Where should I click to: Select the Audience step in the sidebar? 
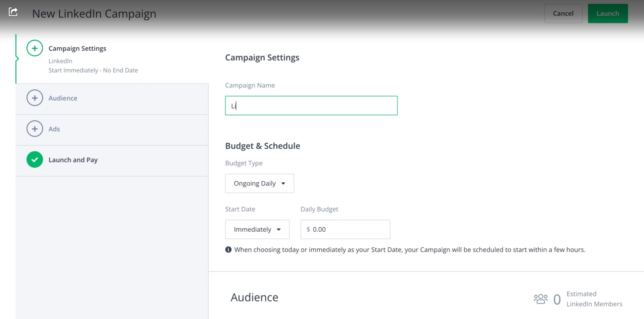(63, 98)
